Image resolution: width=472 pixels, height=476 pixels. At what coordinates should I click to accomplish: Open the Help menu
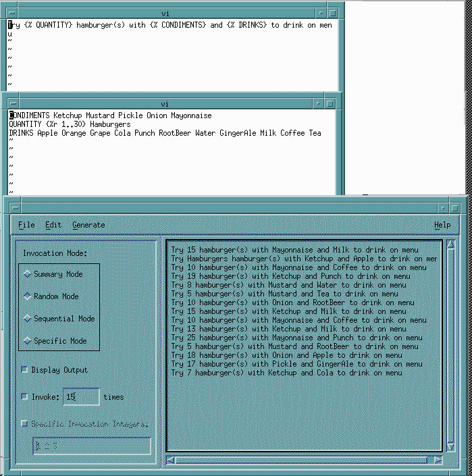[x=442, y=225]
